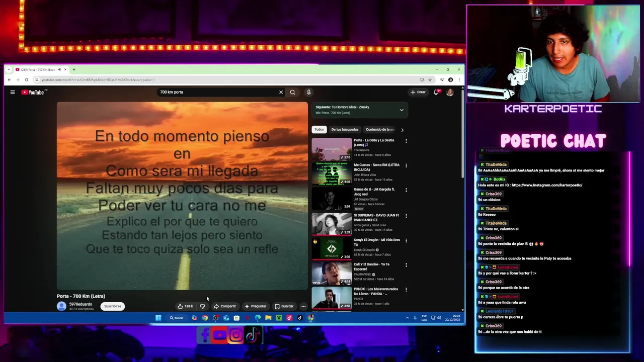Open options menu for 'Me Gustas - Santa RM'

click(406, 165)
